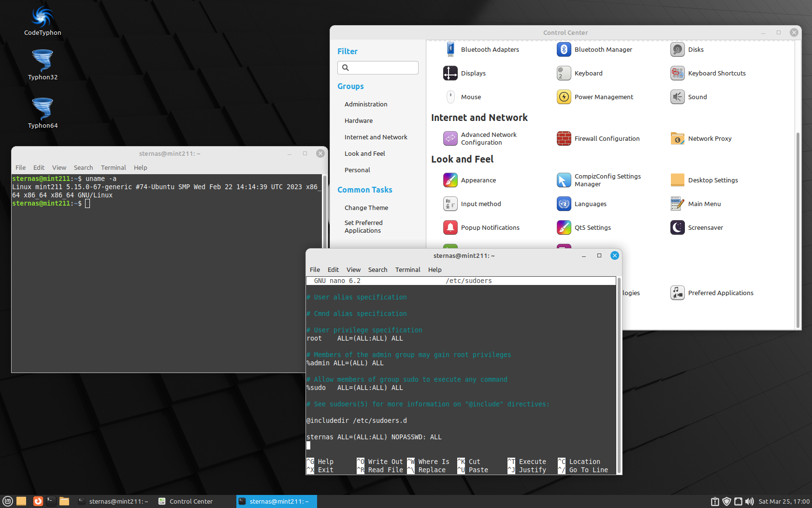Open the Terminal menu in nano window

coord(407,269)
